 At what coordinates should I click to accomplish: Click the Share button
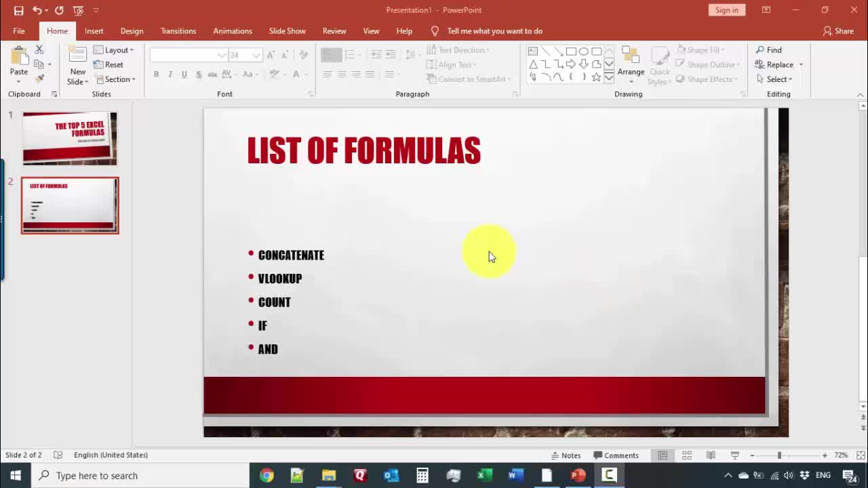point(838,31)
